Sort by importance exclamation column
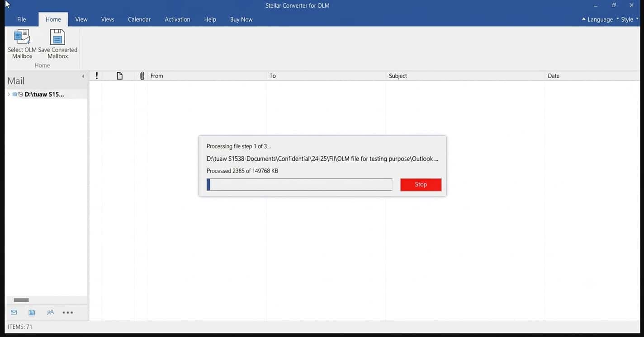Viewport: 644px width, 337px height. [x=97, y=76]
